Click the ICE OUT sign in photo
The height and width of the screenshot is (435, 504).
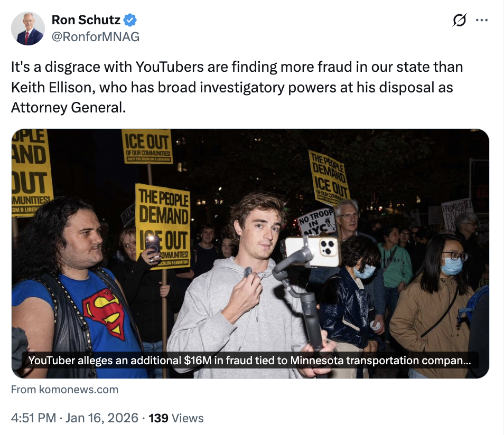pos(147,146)
